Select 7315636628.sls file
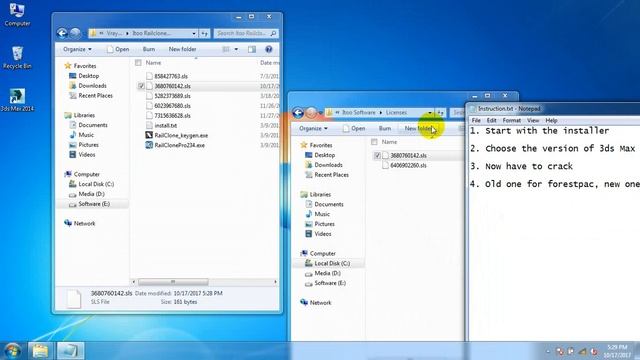This screenshot has height=360, width=640. coord(168,116)
